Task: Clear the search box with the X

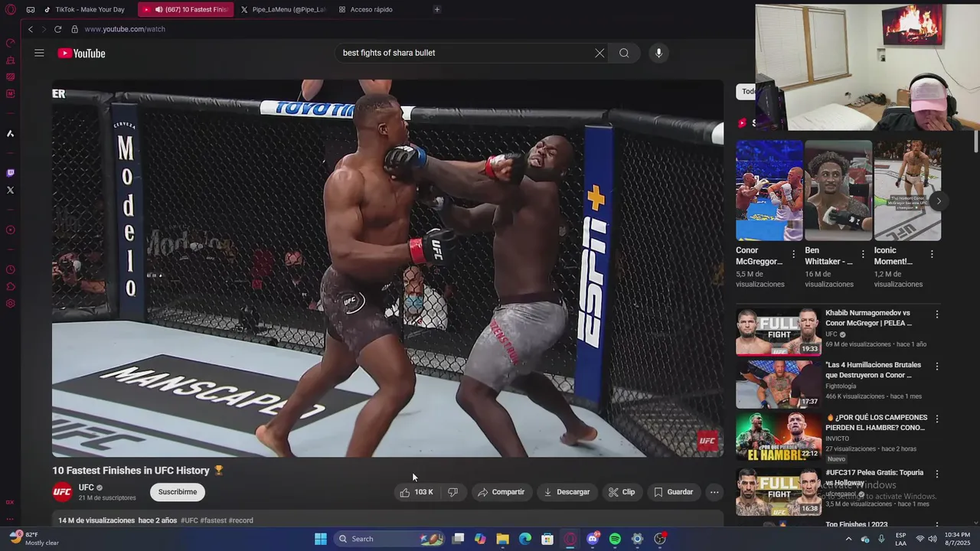Action: tap(599, 53)
